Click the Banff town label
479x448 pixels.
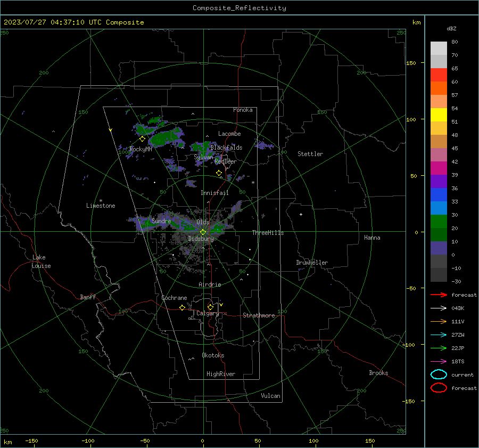(x=88, y=297)
